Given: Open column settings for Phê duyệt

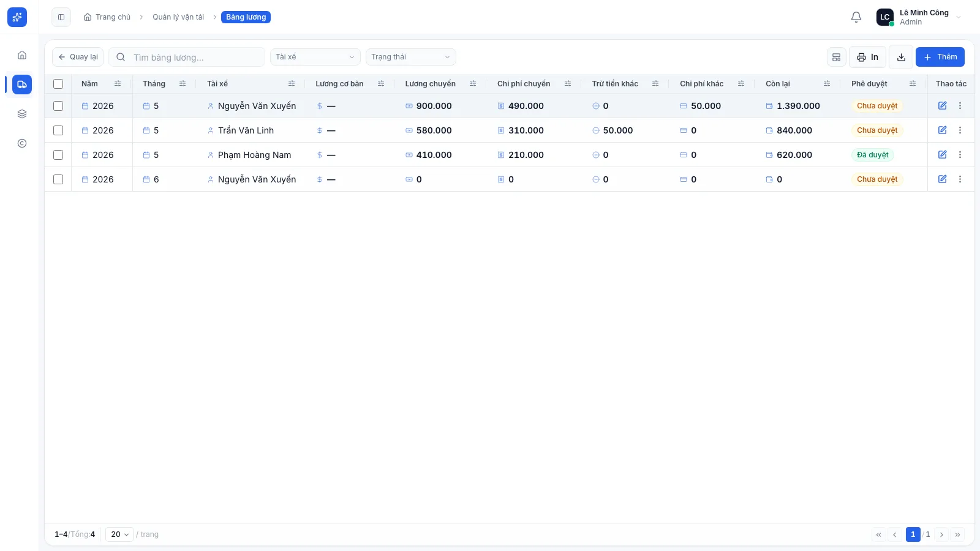Looking at the screenshot, I should click(913, 84).
